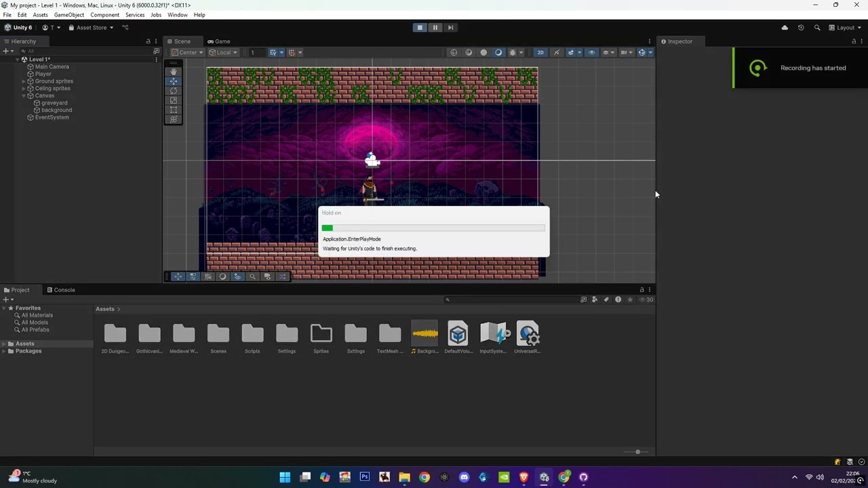Click the Step frame button
This screenshot has height=488, width=868.
click(450, 28)
